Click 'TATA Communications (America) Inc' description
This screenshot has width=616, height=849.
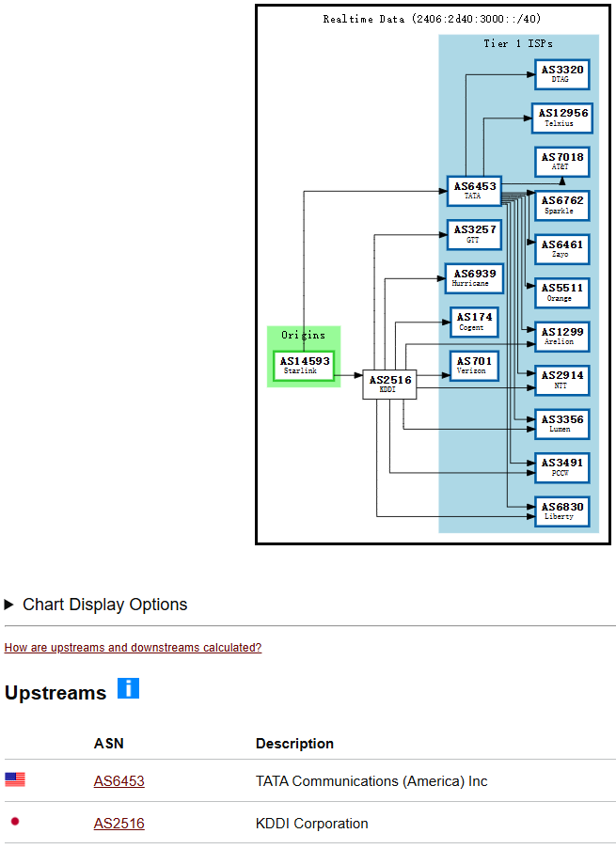371,781
